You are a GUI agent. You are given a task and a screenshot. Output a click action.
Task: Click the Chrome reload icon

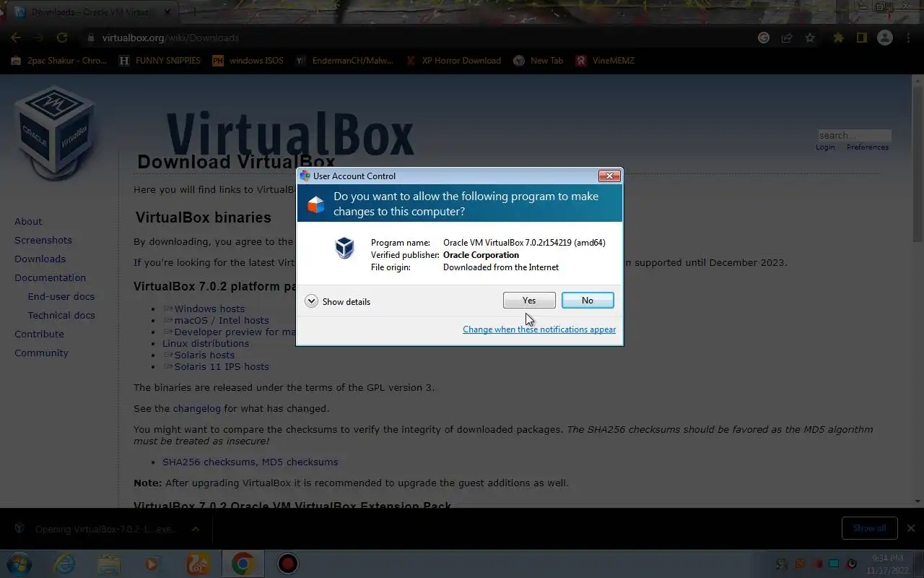(x=62, y=38)
